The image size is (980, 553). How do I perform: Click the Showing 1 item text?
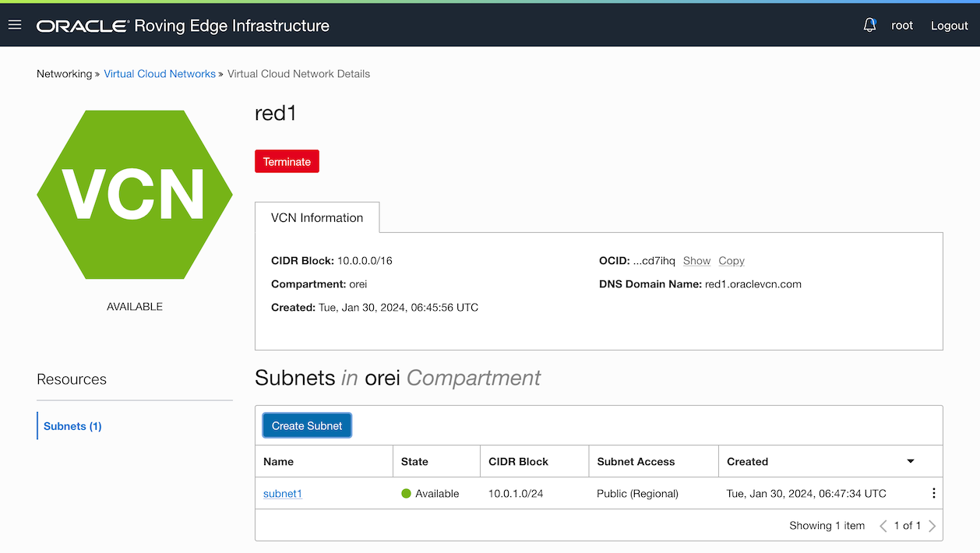[827, 526]
